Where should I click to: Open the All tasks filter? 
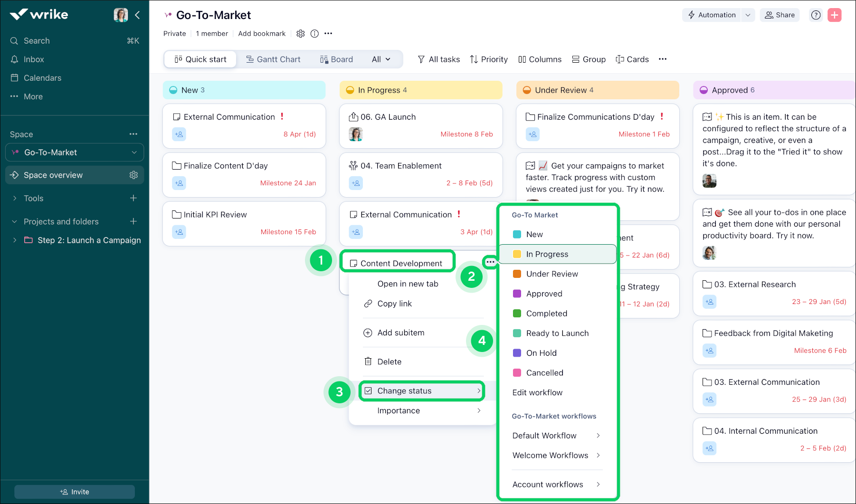tap(439, 59)
